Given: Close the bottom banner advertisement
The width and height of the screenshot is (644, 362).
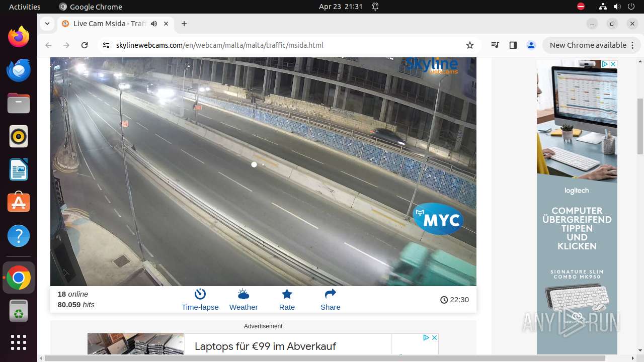Looking at the screenshot, I should pyautogui.click(x=435, y=337).
